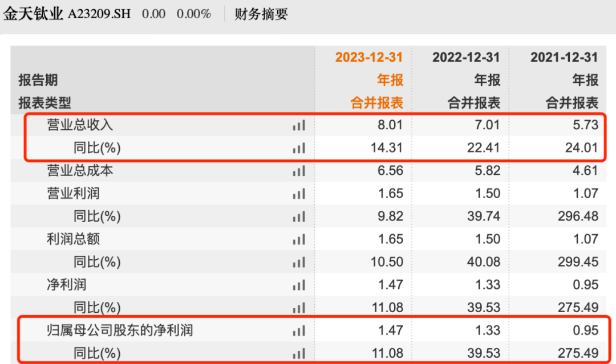Viewport: 616px width, 364px height.
Task: Click the stock code A23209.SH
Action: click(99, 14)
